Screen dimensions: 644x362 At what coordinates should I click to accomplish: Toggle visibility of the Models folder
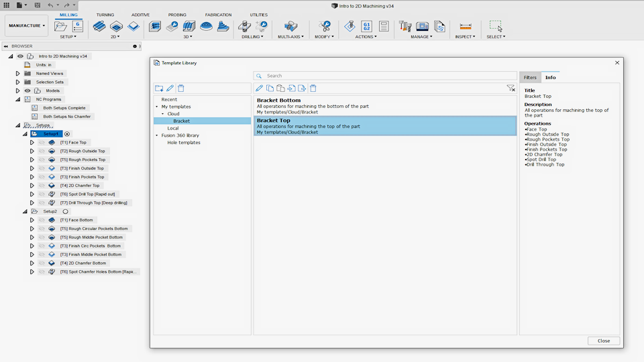(28, 90)
